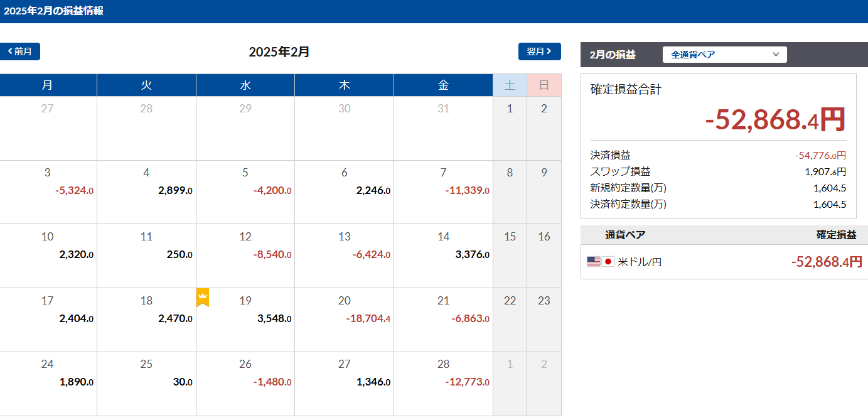Screen dimensions: 868x420
Task: Select the February 28 loss of -12,773.0
Action: coord(467,383)
